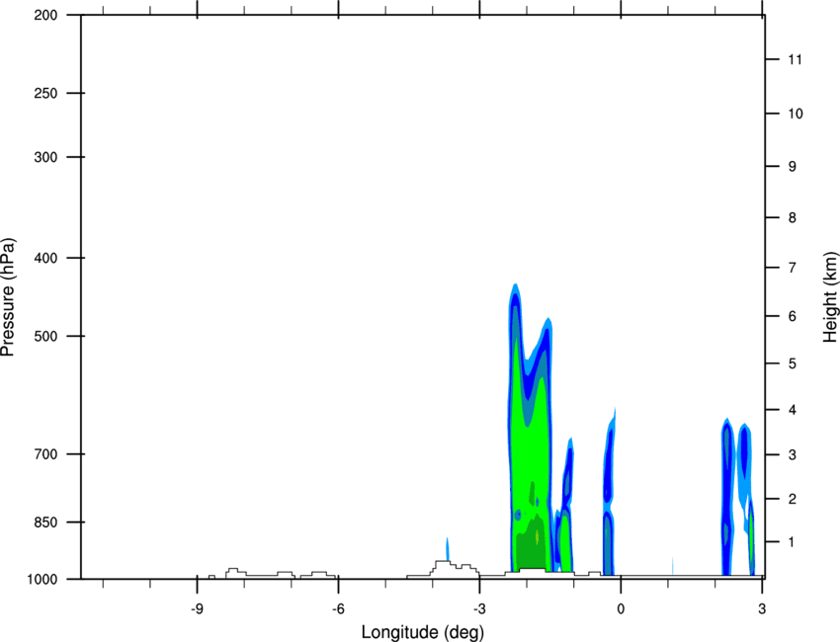The image size is (840, 642).
Task: Click the -3 longitude tick label
Action: point(479,608)
